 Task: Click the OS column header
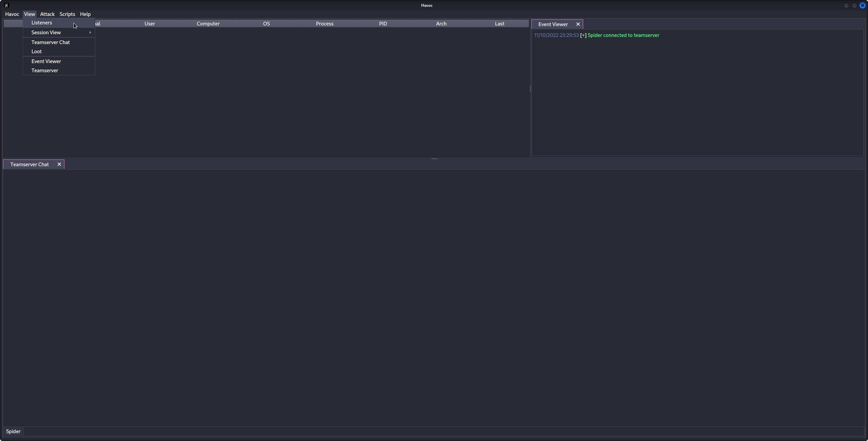tap(266, 24)
